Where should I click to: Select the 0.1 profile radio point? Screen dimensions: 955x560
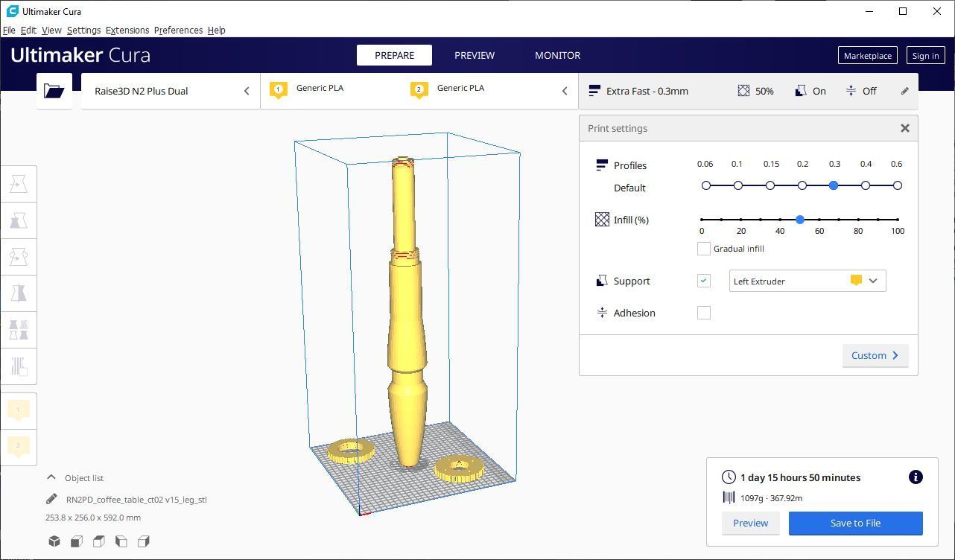(738, 185)
